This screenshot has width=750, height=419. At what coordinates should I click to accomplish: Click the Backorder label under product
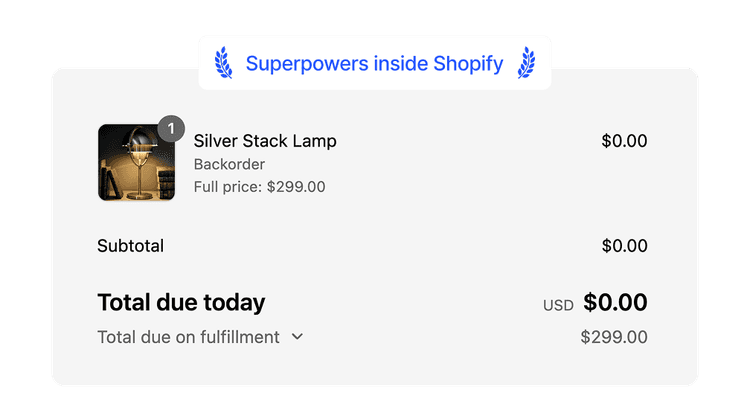229,165
